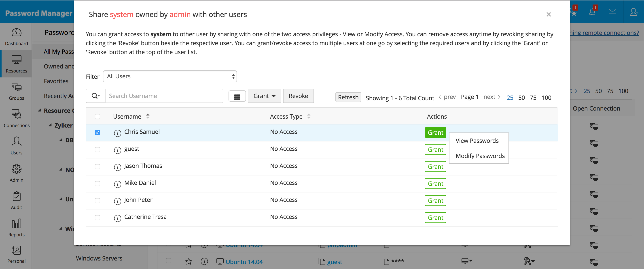
Task: Click the Revoke button
Action: [x=298, y=96]
